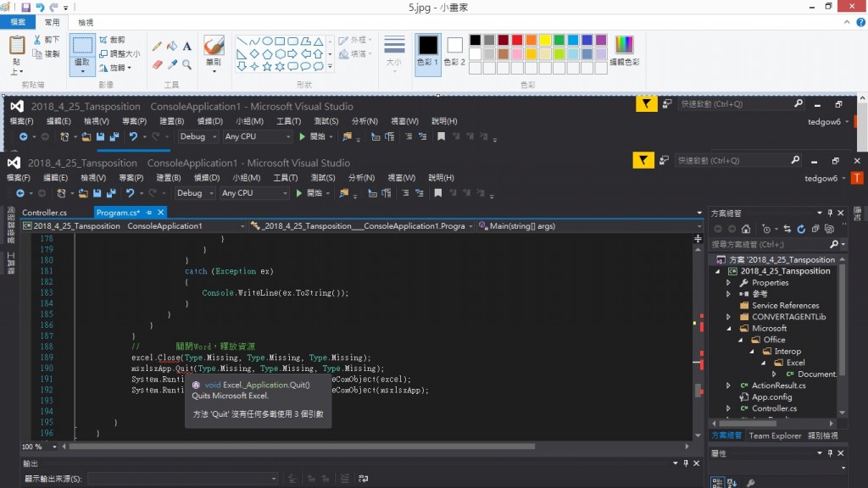The height and width of the screenshot is (488, 868).
Task: Pick the yellow swatch in the color palette
Action: [545, 40]
